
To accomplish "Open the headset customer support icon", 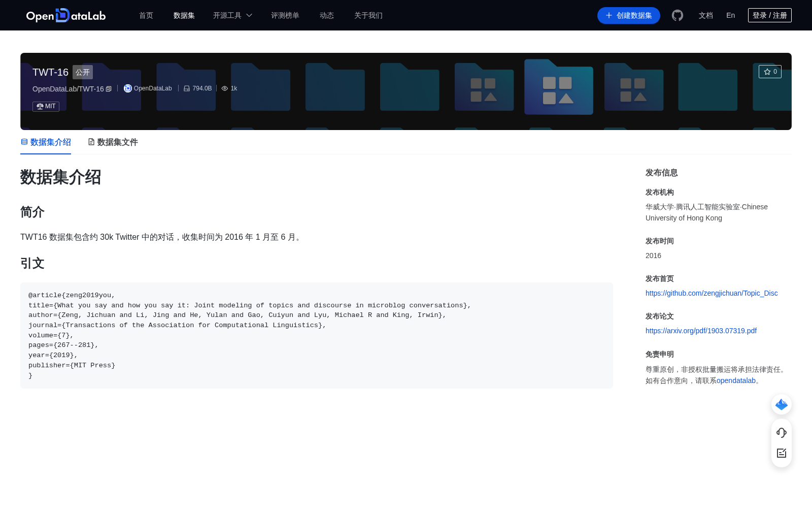I will tap(782, 432).
